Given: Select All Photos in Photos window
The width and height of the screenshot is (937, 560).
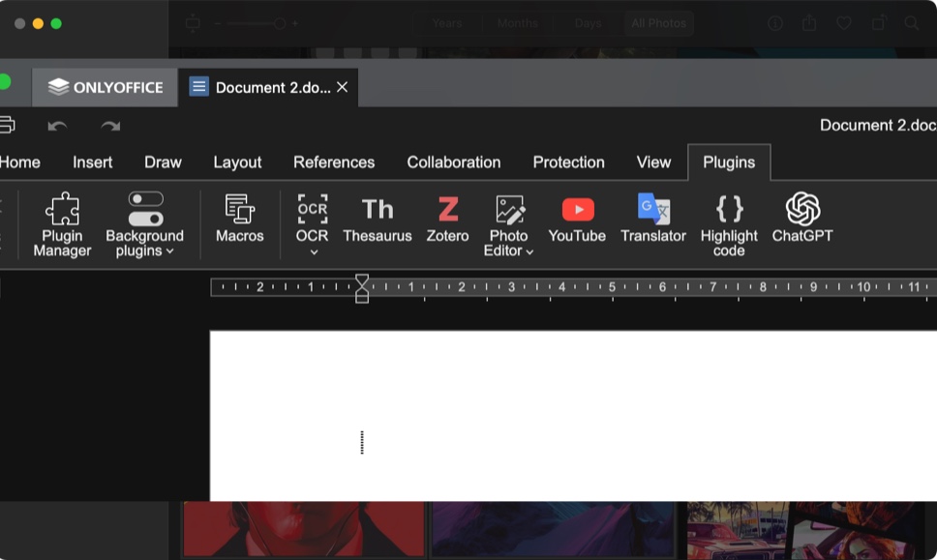Looking at the screenshot, I should tap(658, 23).
